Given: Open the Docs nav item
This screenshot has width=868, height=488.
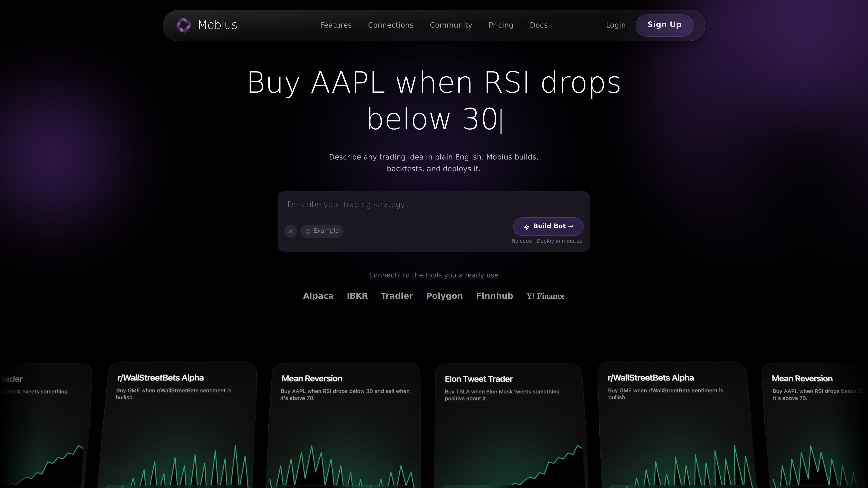Looking at the screenshot, I should tap(538, 25).
